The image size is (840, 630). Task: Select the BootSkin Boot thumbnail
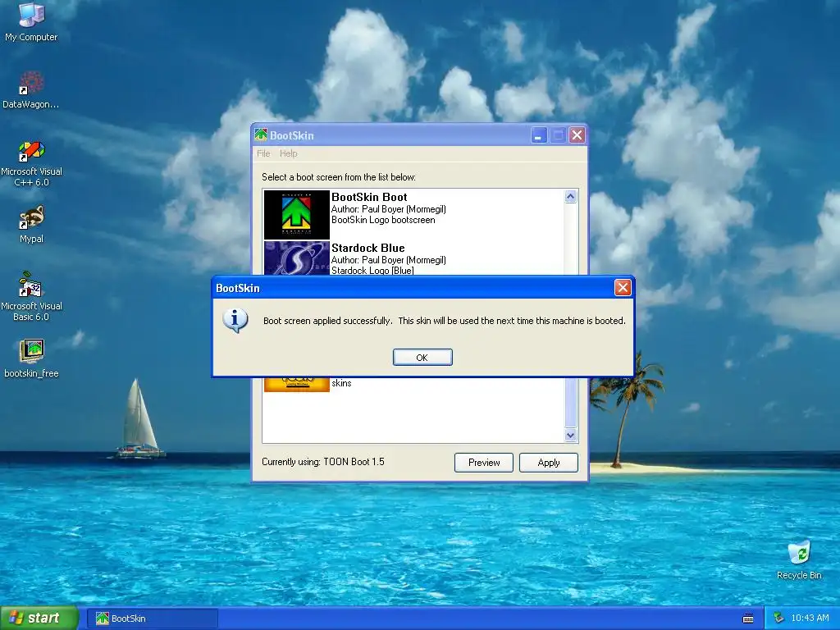click(296, 214)
